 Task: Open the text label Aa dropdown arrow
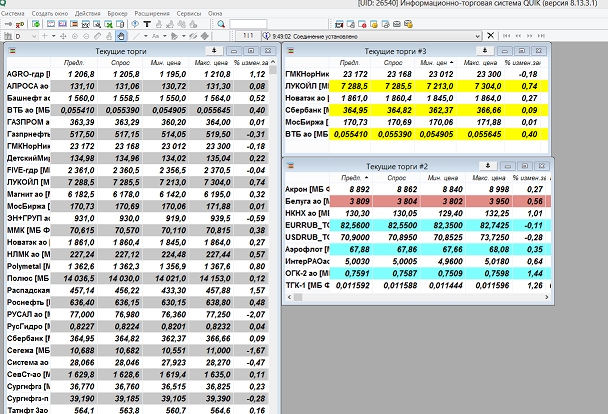(x=165, y=36)
